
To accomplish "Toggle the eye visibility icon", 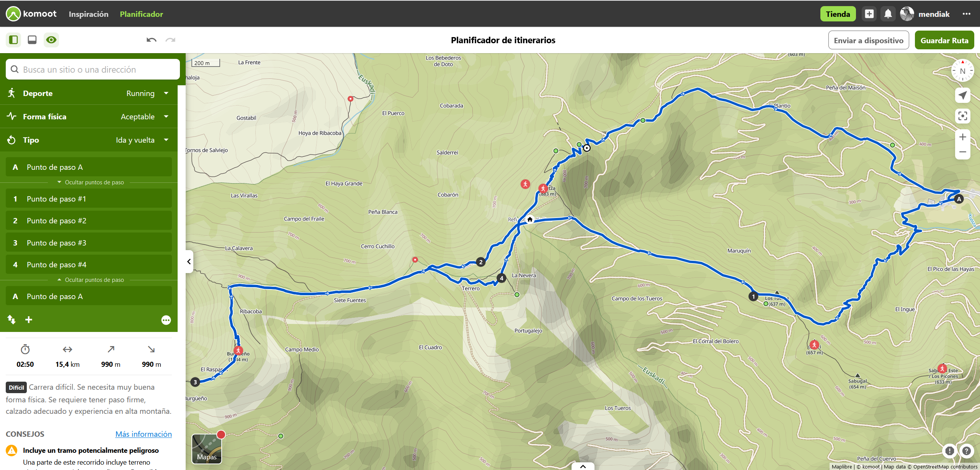I will pyautogui.click(x=51, y=40).
